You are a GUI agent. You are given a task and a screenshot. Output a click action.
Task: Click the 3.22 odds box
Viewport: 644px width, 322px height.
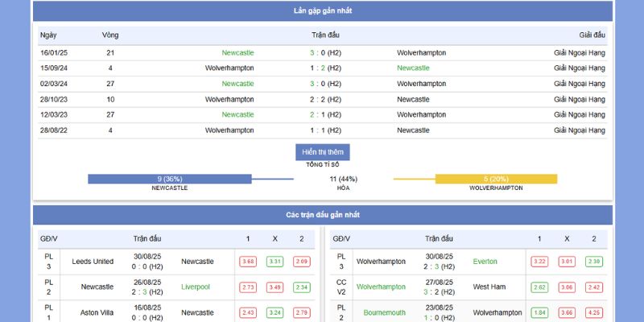pos(539,262)
